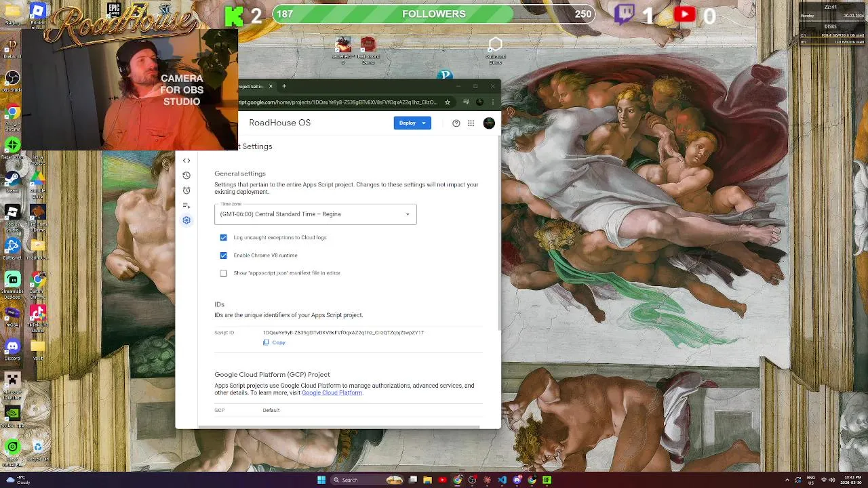Enable Show appsscript.json manifest file in editor
This screenshot has width=868, height=488.
tap(223, 273)
